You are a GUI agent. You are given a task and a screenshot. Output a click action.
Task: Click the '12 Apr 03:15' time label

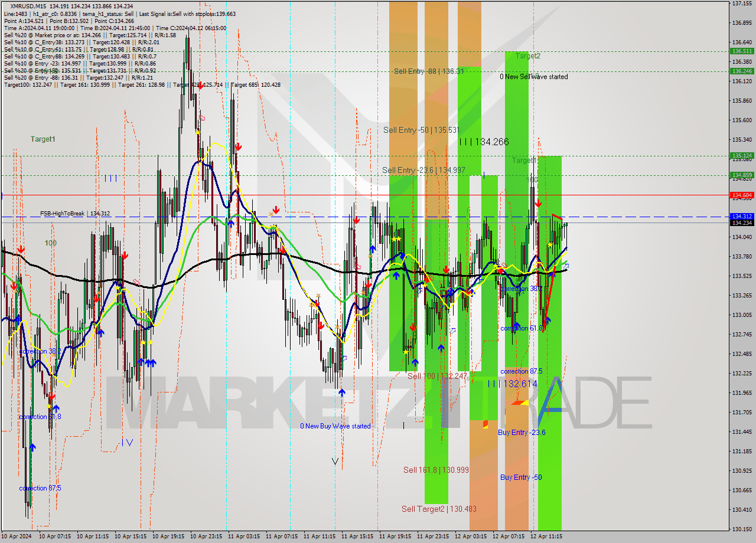pos(471,537)
